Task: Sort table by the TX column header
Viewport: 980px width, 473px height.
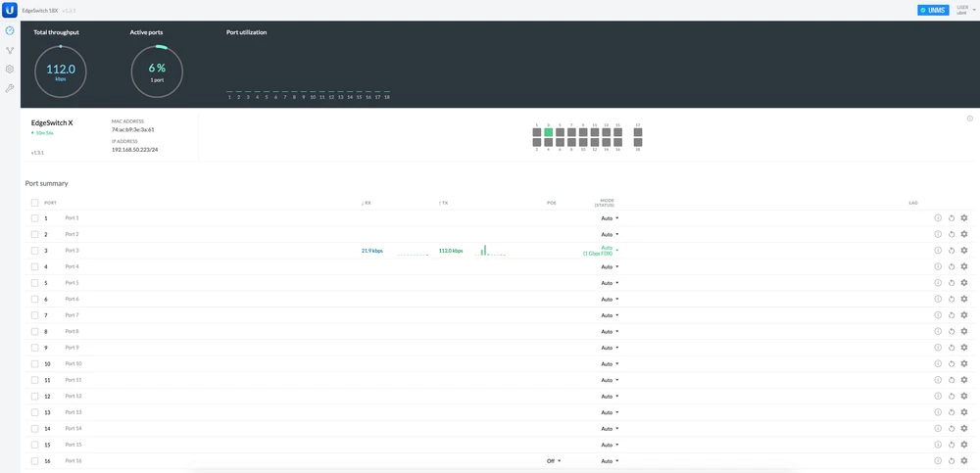Action: pyautogui.click(x=444, y=203)
